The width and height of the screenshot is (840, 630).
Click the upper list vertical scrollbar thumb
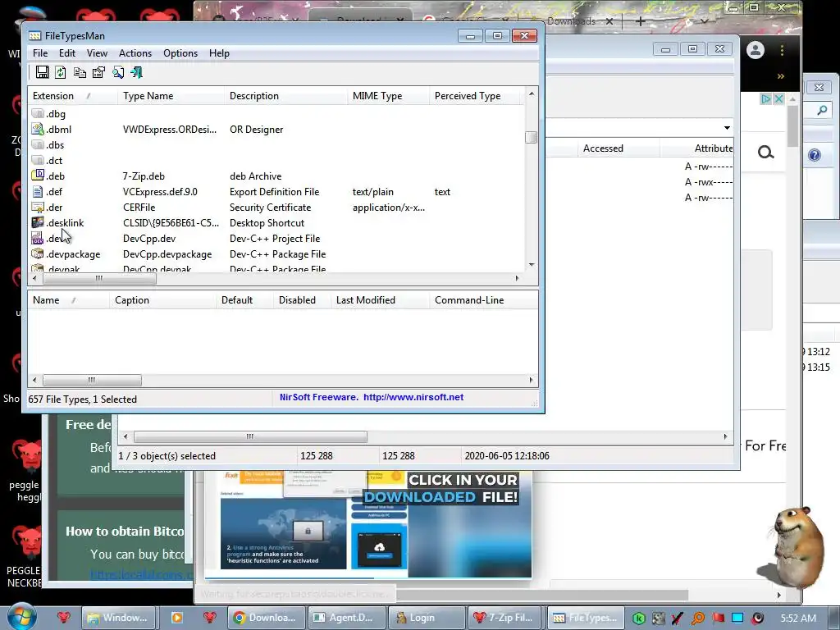pyautogui.click(x=531, y=137)
